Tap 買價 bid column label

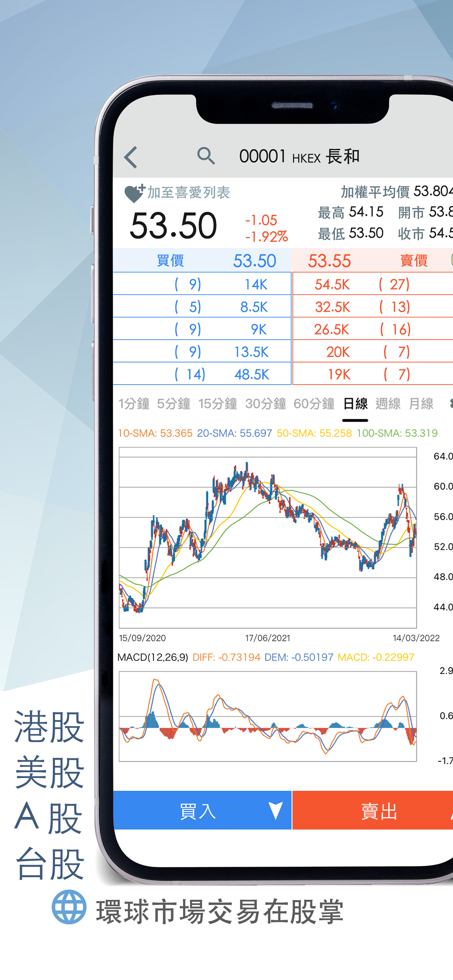pyautogui.click(x=170, y=261)
